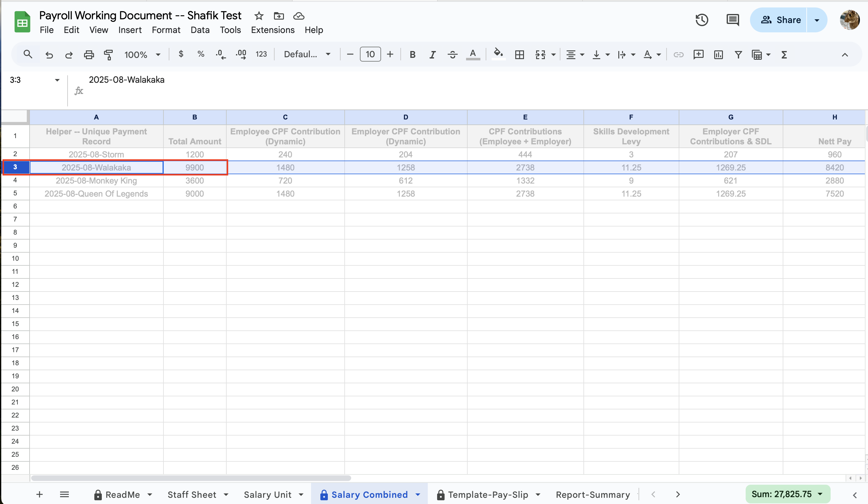Open the Insert menu
The width and height of the screenshot is (868, 504).
coord(130,30)
